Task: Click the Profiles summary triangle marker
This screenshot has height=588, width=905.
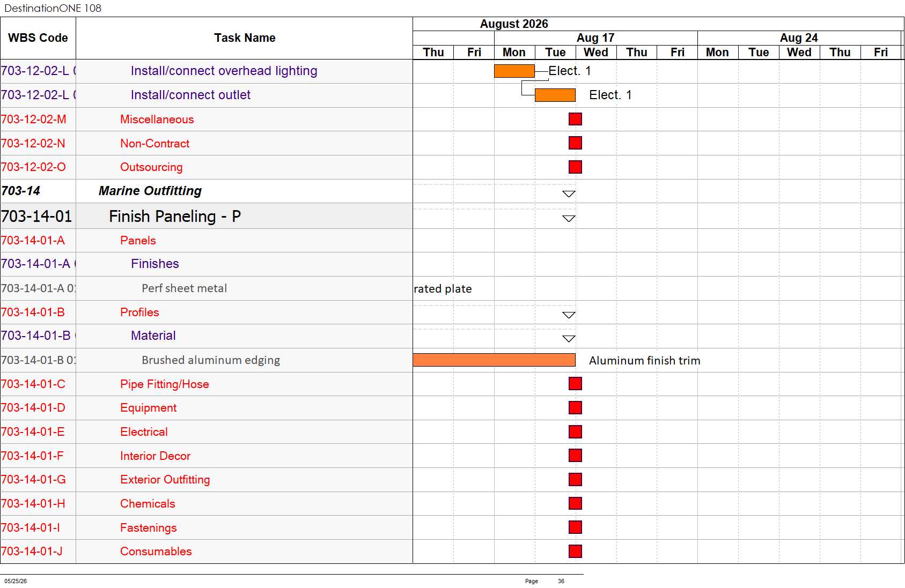Action: click(569, 315)
